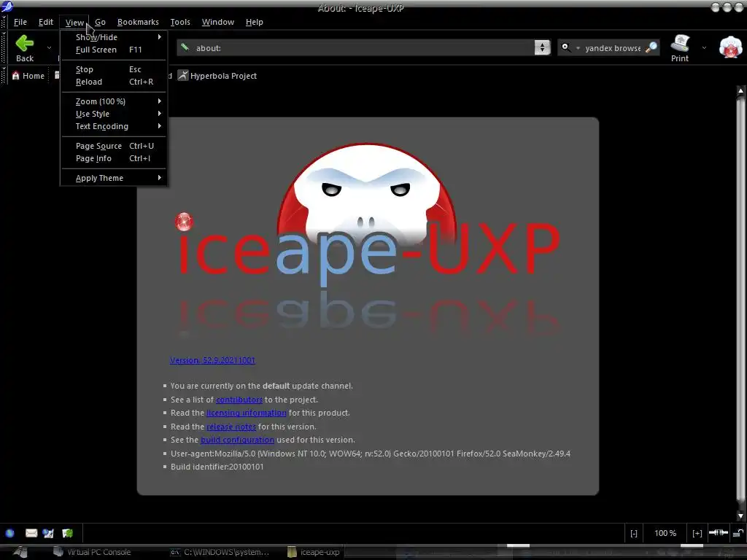The image size is (747, 560).
Task: Click the green Back arrow icon
Action: coord(24,43)
